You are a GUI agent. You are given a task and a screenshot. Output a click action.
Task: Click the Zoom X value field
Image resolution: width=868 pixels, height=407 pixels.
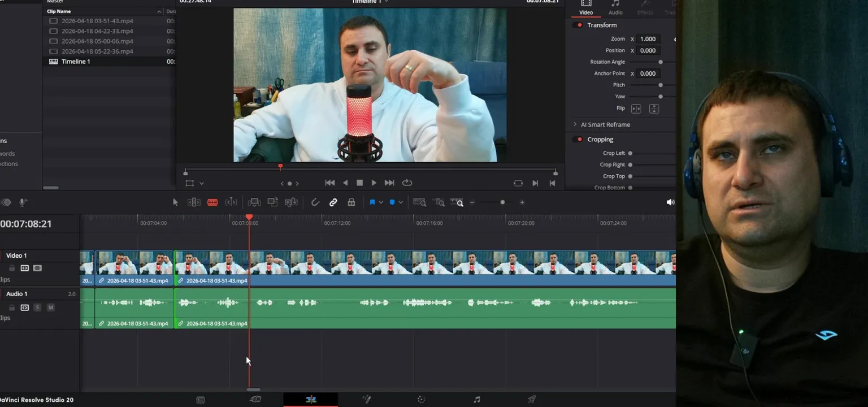point(648,39)
